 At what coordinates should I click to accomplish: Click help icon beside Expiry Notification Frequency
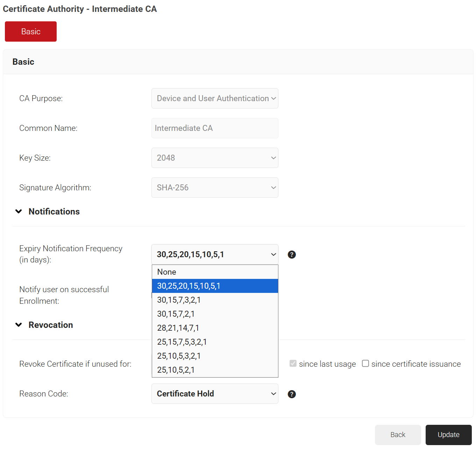pyautogui.click(x=292, y=255)
